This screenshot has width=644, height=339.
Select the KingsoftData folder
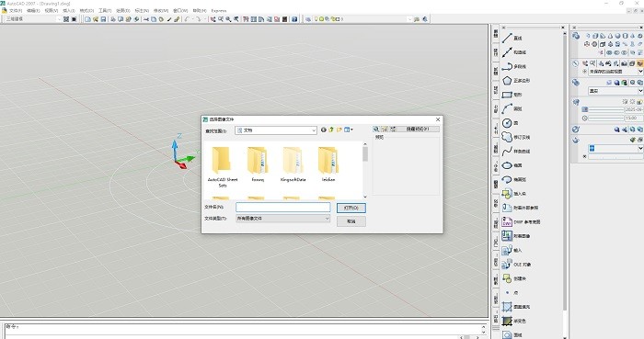(x=293, y=164)
